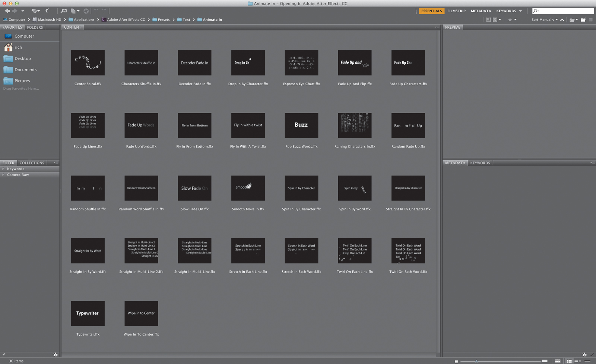This screenshot has width=596, height=364.
Task: Click Applications in the path bar
Action: 81,20
